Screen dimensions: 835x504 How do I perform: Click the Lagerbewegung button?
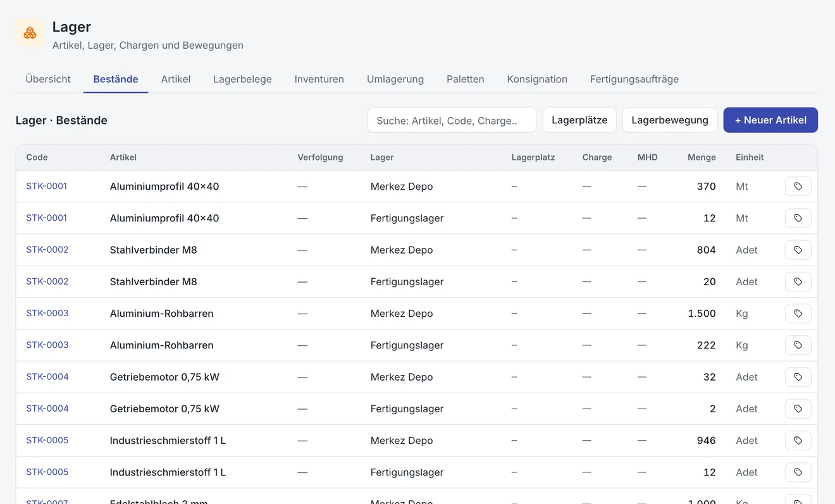(x=670, y=120)
